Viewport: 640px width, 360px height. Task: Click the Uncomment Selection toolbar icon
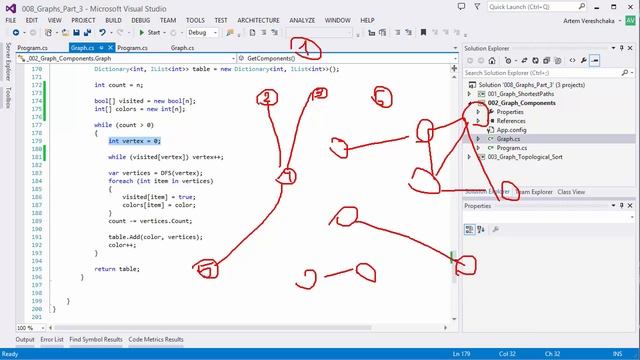408,32
